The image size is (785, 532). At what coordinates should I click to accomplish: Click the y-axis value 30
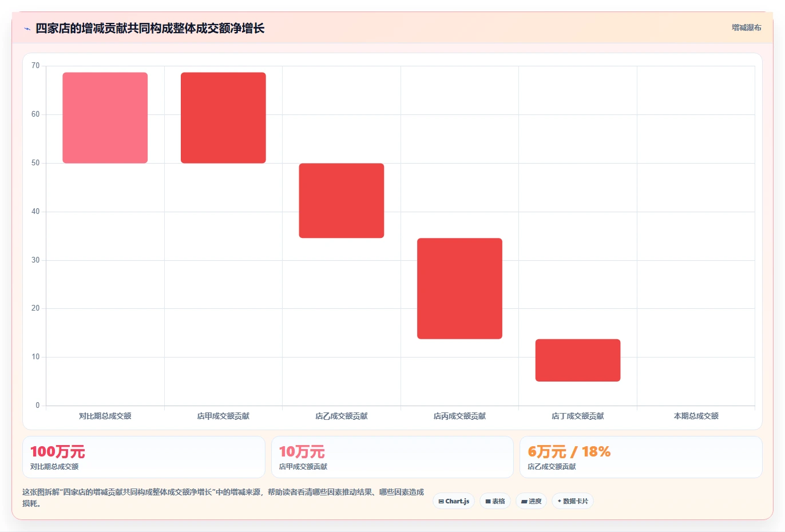pos(35,260)
